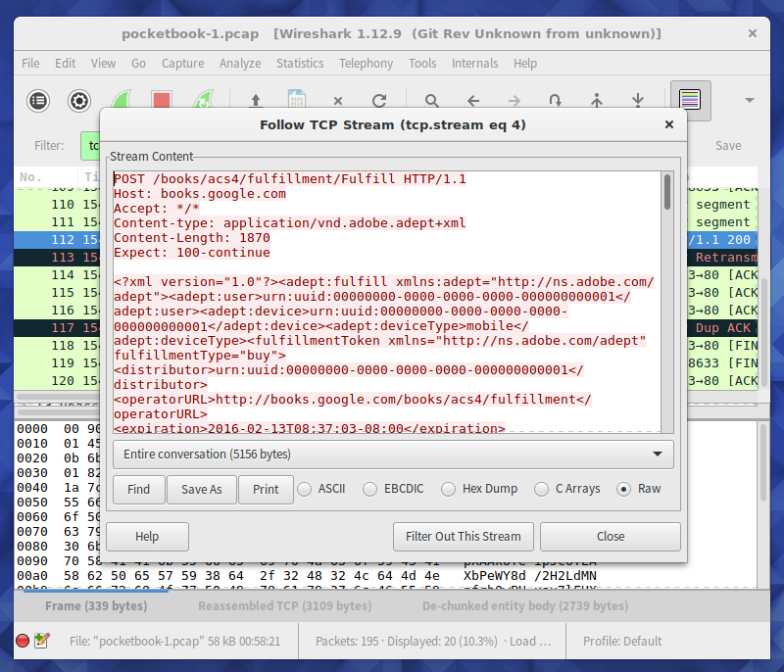The width and height of the screenshot is (784, 672).
Task: Go forward in packet history
Action: [x=514, y=101]
